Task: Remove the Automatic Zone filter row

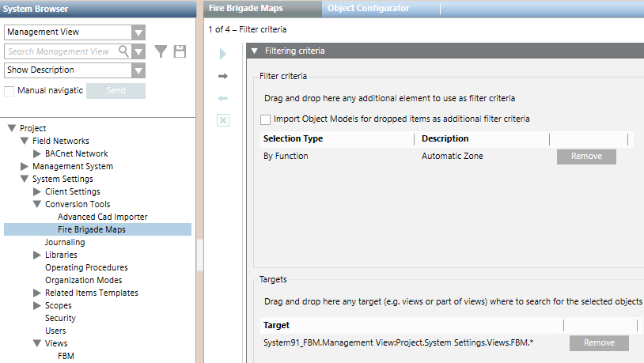Action: point(585,157)
